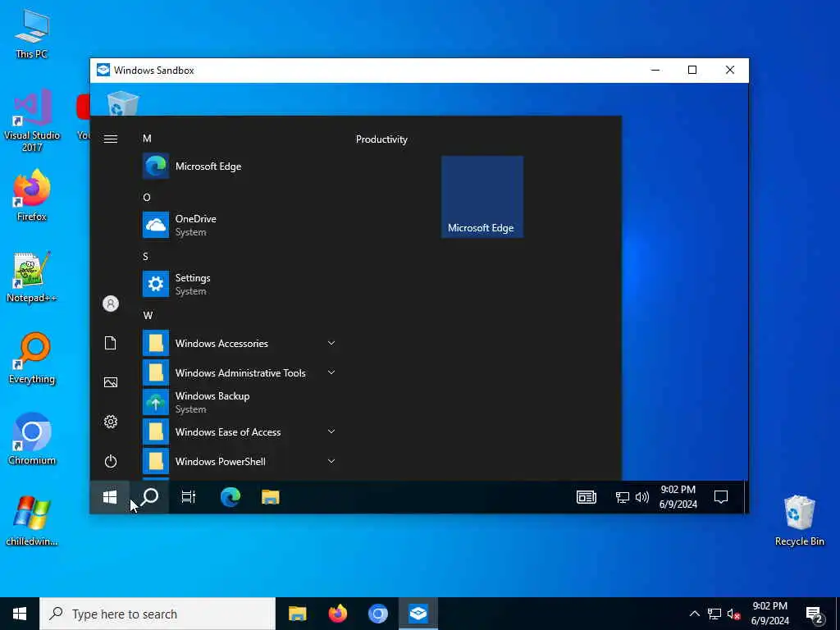Open Task View in Sandbox taskbar

[189, 497]
